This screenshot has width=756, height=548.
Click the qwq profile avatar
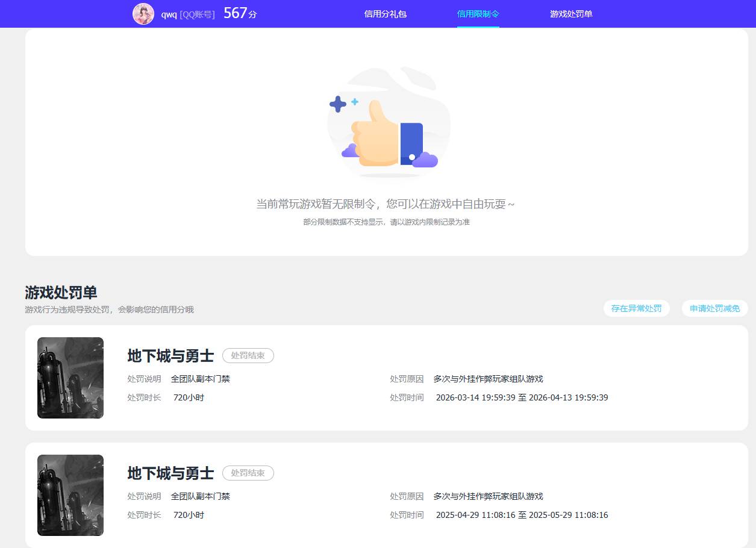(x=143, y=14)
